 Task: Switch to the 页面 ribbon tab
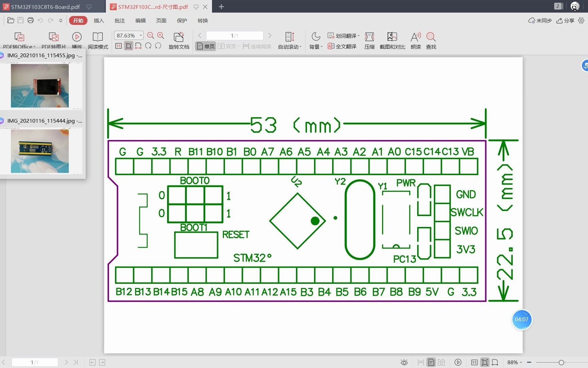161,20
